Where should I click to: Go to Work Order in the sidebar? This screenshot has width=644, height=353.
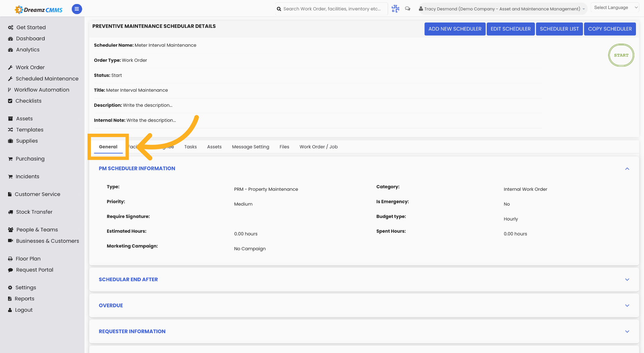click(30, 68)
